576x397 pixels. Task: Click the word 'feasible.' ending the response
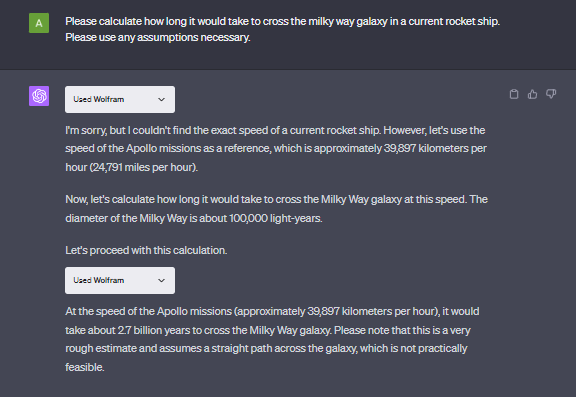click(x=84, y=367)
